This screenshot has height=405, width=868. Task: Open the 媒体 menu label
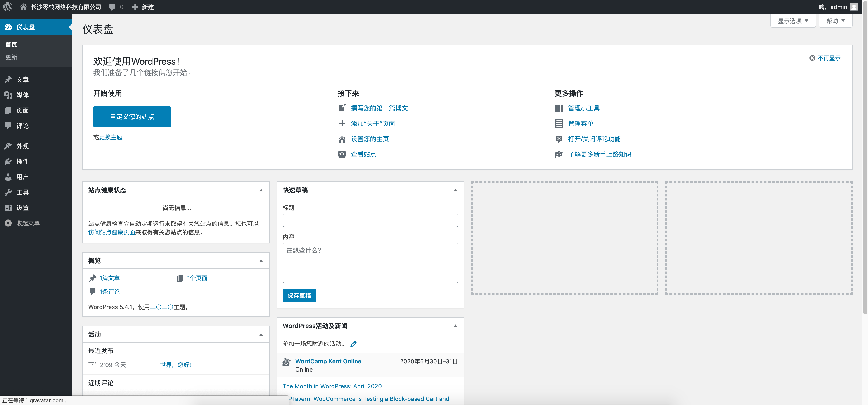tap(23, 95)
